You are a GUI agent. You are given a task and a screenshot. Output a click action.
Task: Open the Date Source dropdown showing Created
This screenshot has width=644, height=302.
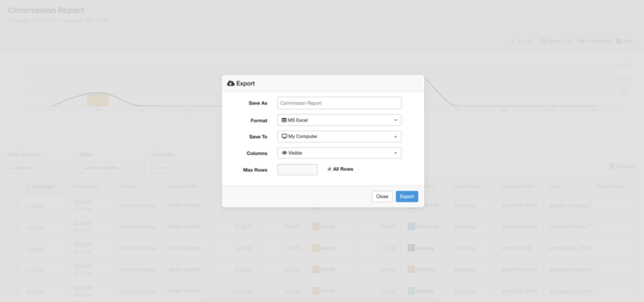tap(41, 168)
